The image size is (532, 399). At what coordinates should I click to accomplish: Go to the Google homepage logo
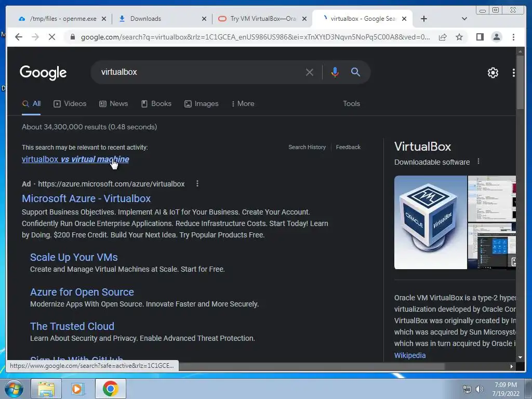pos(43,73)
